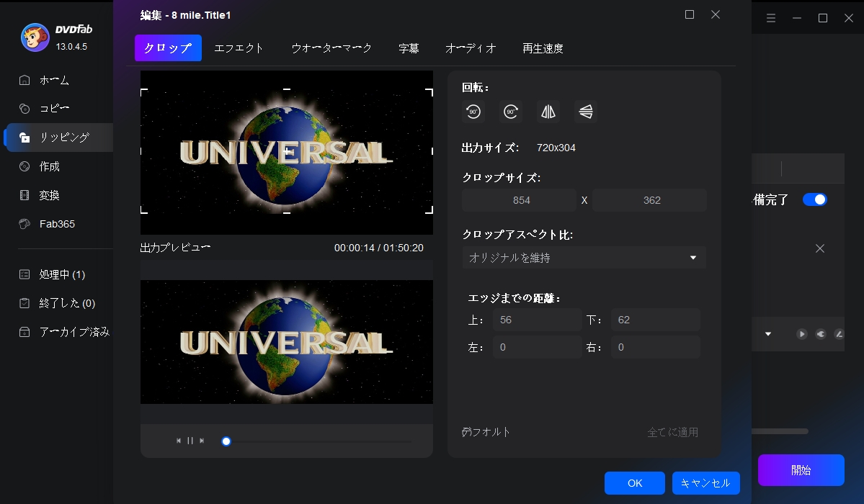
Task: Click the output size value 720x304
Action: click(556, 148)
